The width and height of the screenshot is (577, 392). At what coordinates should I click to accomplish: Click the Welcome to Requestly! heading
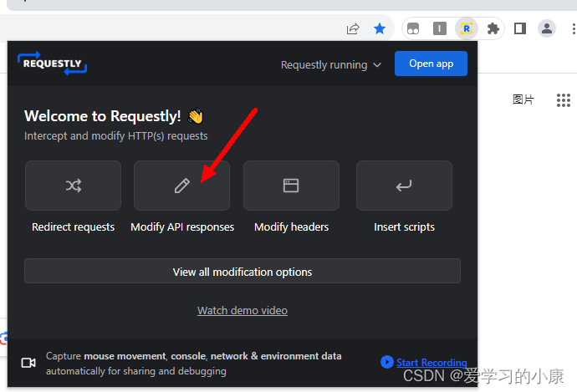click(x=103, y=116)
